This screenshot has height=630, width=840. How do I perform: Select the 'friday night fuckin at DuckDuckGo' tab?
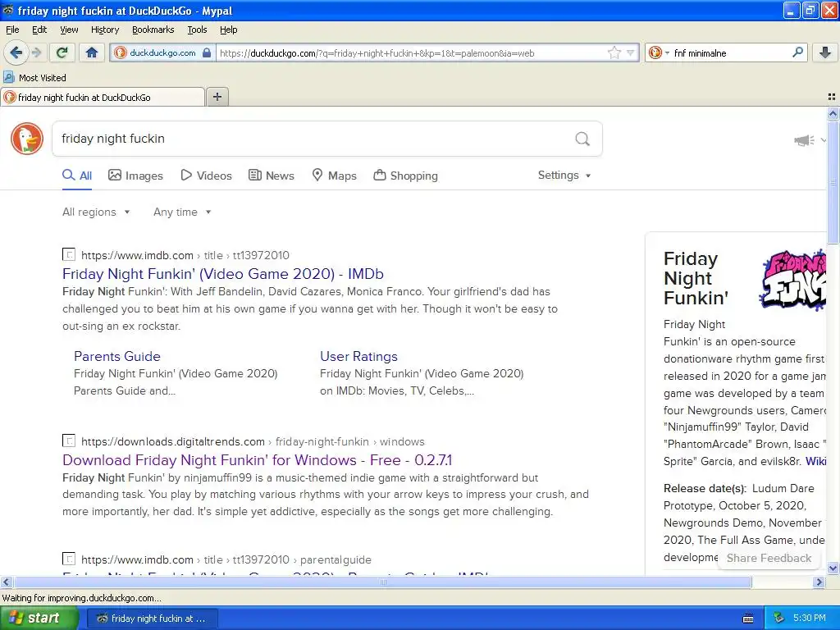click(x=103, y=97)
